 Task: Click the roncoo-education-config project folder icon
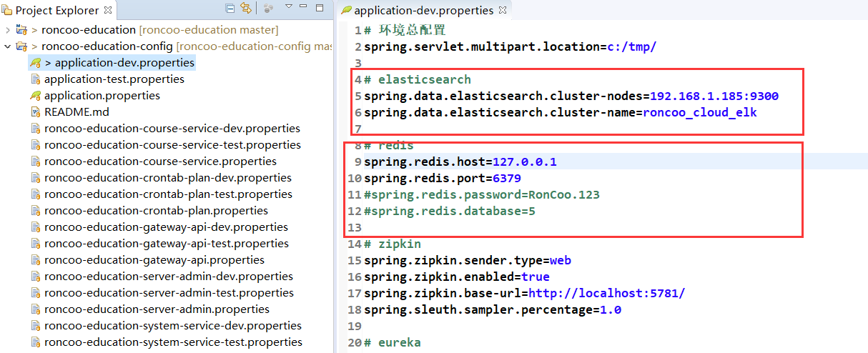pyautogui.click(x=21, y=46)
